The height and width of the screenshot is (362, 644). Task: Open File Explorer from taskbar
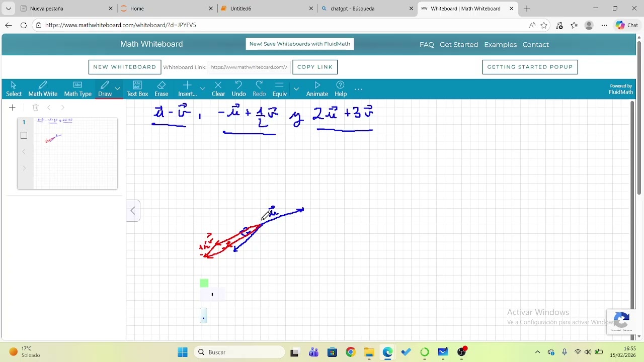pos(369,352)
